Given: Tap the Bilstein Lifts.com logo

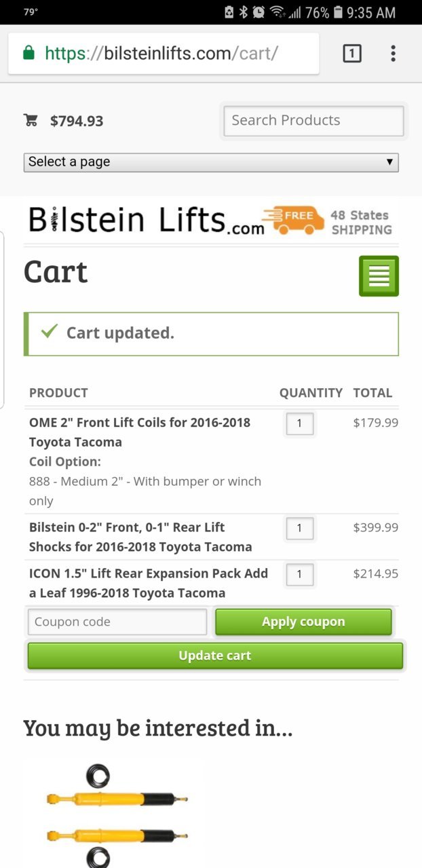Looking at the screenshot, I should pos(146,221).
